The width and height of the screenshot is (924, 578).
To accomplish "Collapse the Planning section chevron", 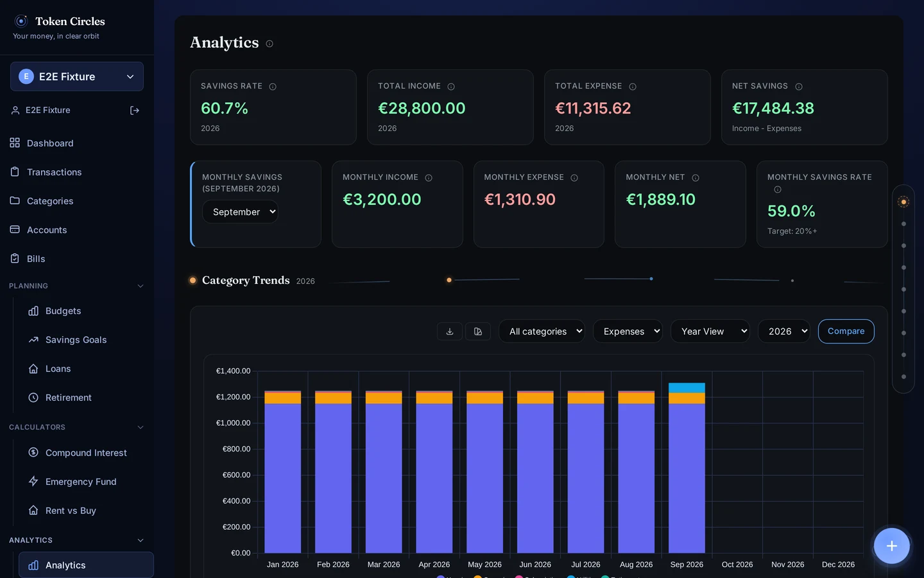I will click(x=141, y=286).
